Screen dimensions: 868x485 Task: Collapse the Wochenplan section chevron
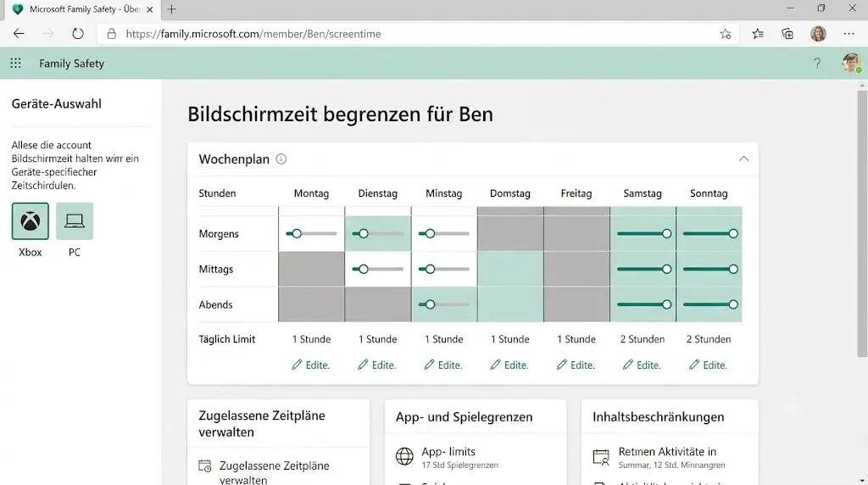coord(743,159)
